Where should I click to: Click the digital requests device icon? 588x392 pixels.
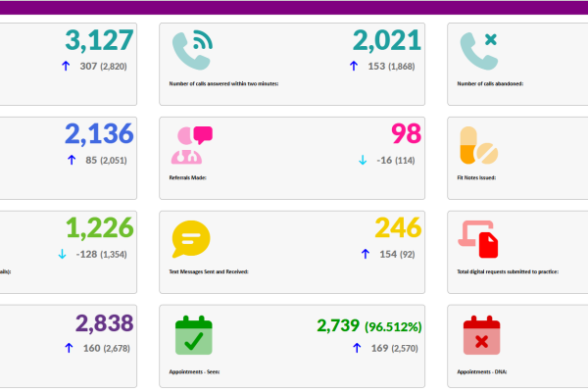478,239
